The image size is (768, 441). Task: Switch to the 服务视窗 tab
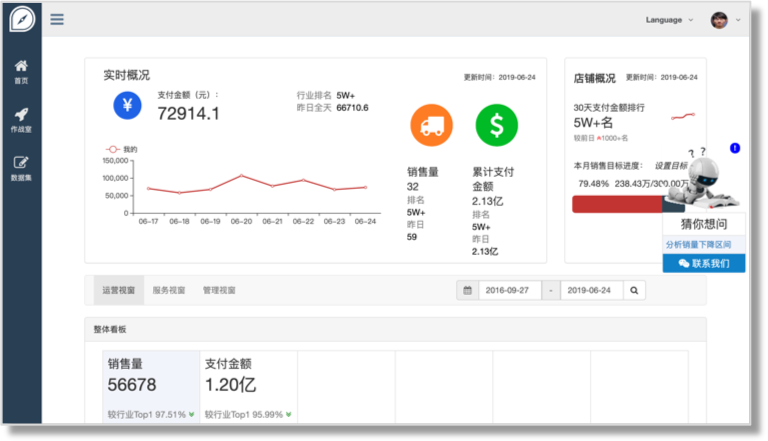pyautogui.click(x=169, y=291)
